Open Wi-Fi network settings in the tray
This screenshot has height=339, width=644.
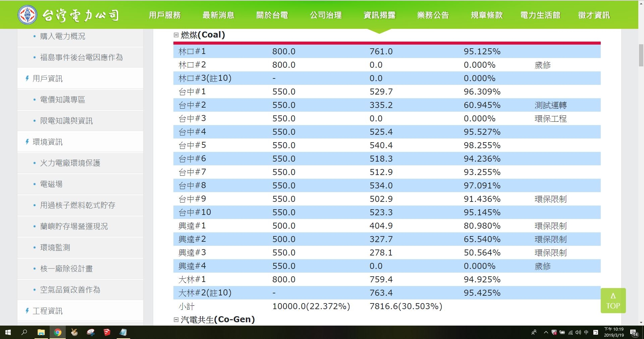pyautogui.click(x=570, y=332)
